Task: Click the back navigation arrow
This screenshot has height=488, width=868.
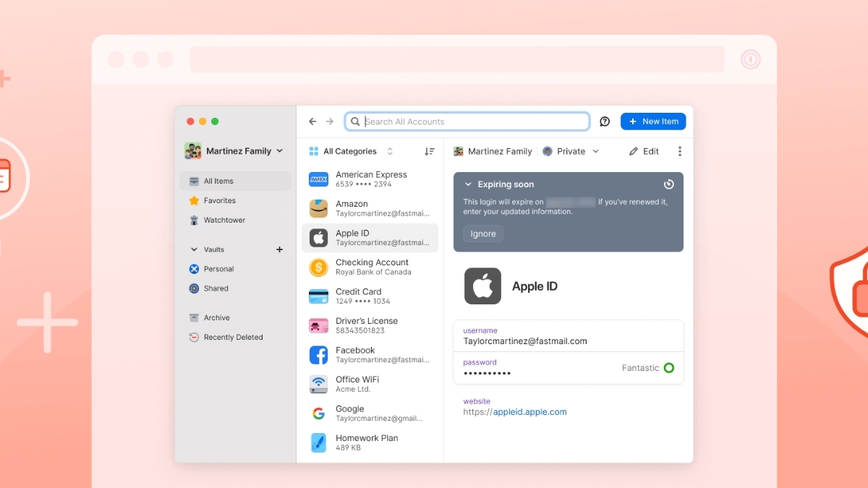Action: [312, 121]
